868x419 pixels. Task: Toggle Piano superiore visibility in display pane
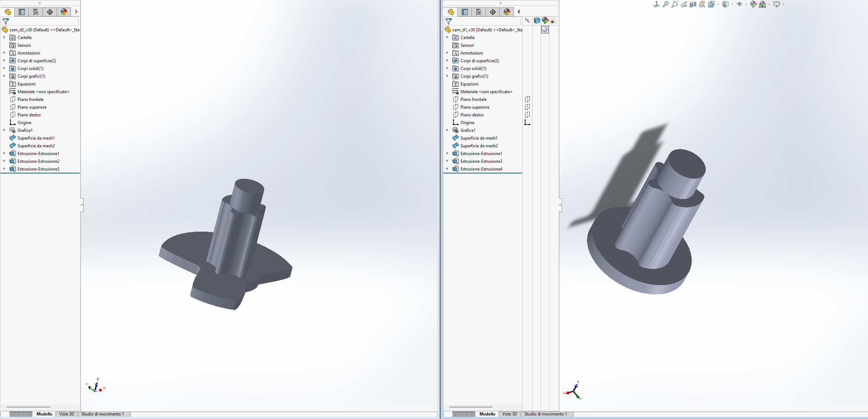click(527, 107)
